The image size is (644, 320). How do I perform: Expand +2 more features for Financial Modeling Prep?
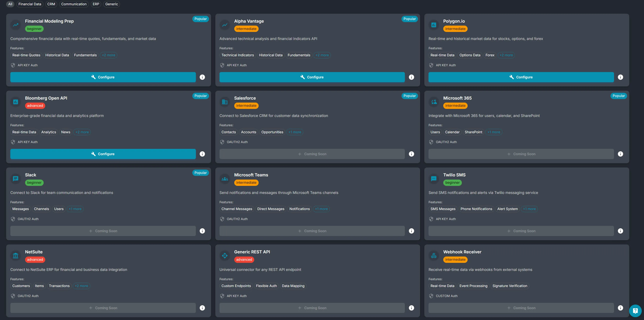pyautogui.click(x=109, y=55)
